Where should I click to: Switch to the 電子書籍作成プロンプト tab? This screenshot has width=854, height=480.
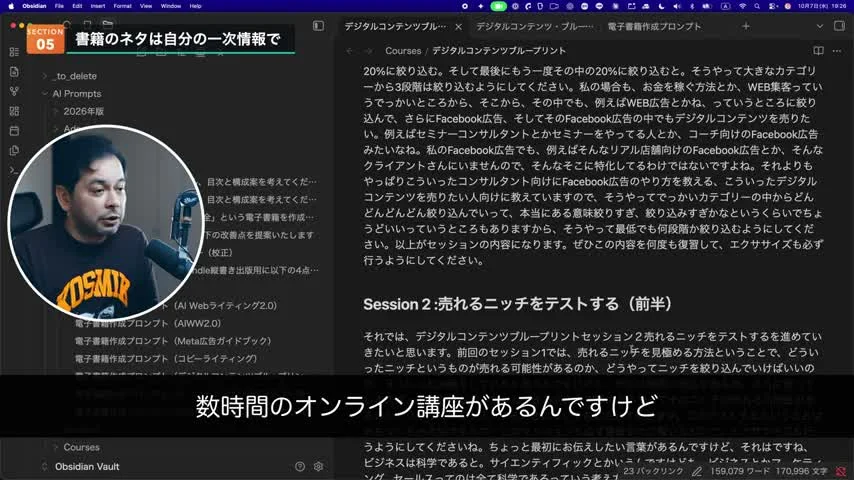(x=654, y=26)
